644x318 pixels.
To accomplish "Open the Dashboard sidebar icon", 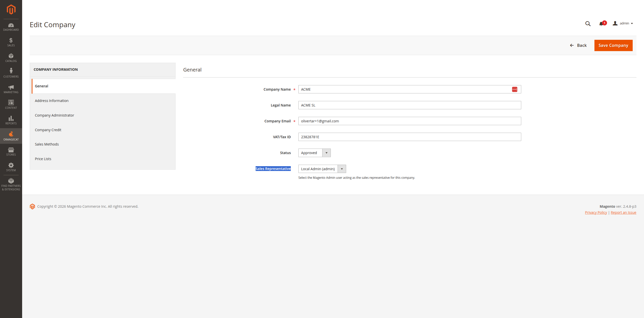I will click(x=11, y=27).
